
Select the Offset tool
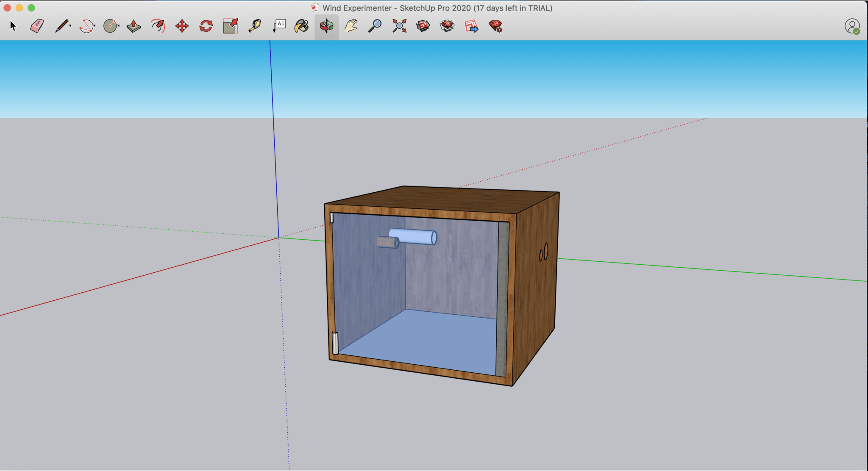pyautogui.click(x=158, y=26)
